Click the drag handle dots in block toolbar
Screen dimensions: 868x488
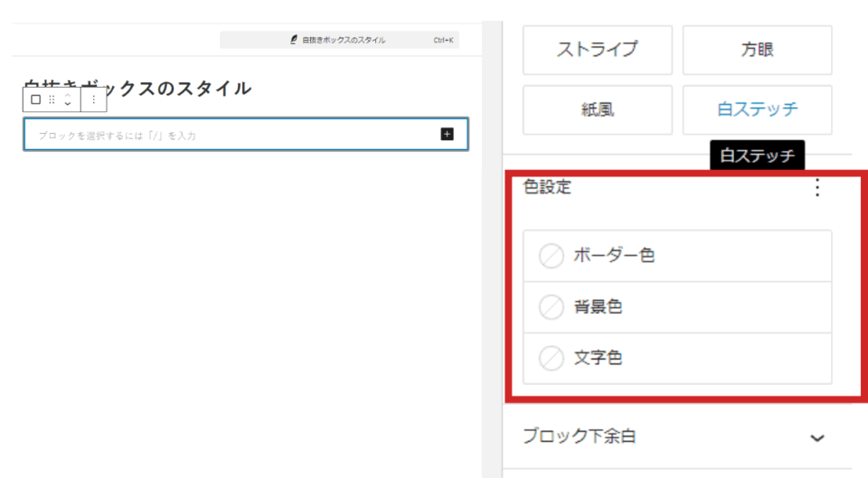click(52, 99)
